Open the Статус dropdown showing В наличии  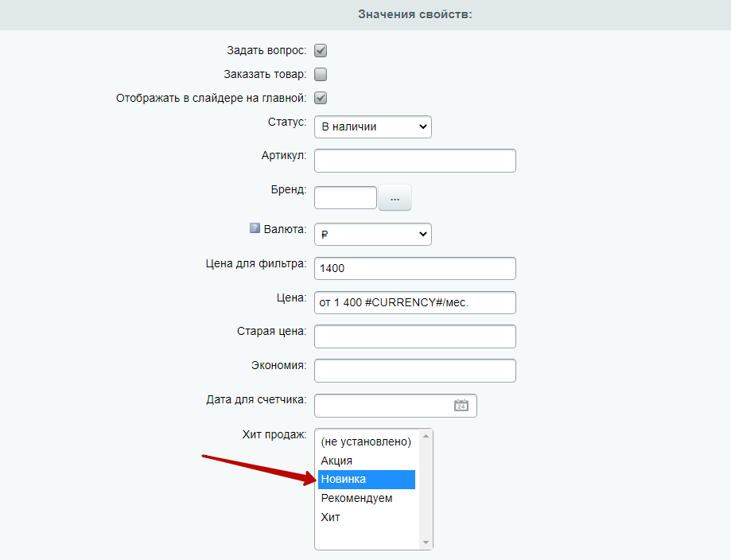click(373, 126)
